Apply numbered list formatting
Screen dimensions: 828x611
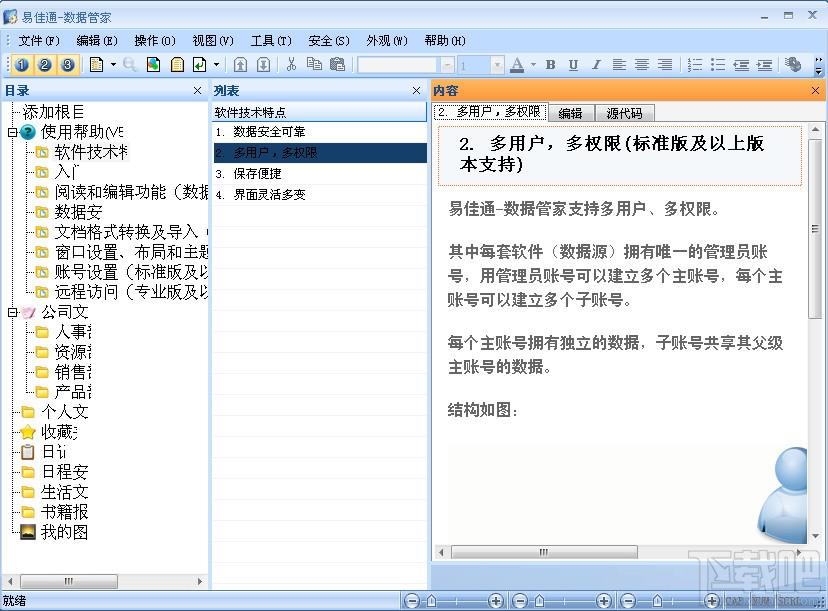point(694,65)
